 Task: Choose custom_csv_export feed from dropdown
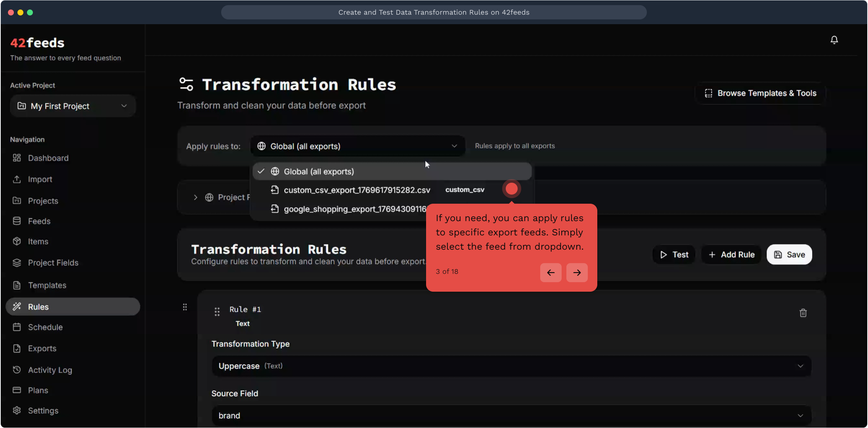click(x=357, y=190)
